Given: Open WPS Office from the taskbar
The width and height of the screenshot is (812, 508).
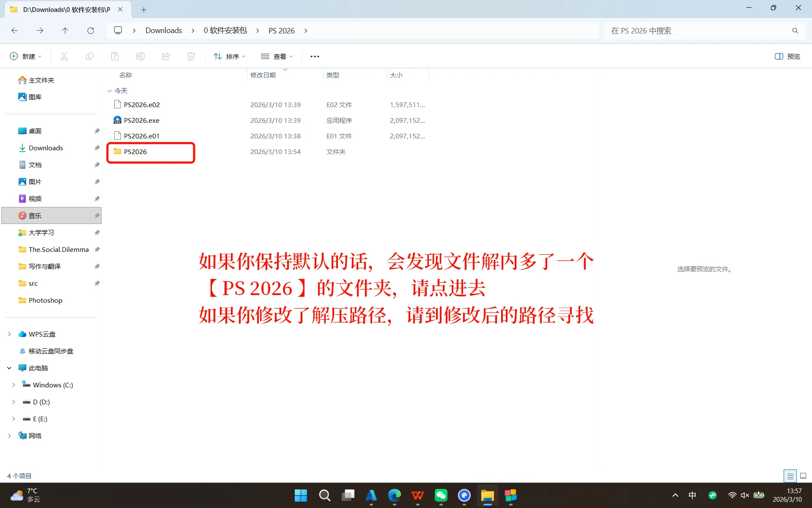Looking at the screenshot, I should [x=418, y=495].
